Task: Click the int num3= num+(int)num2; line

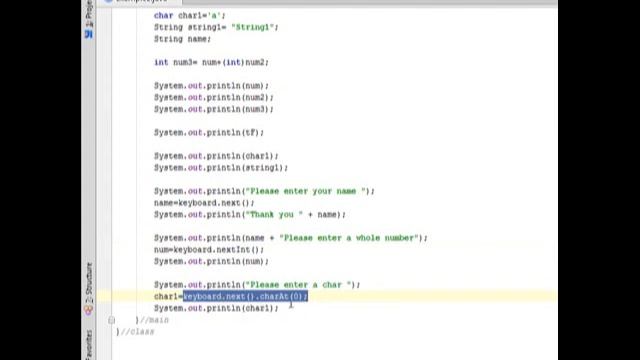Action: (211, 62)
